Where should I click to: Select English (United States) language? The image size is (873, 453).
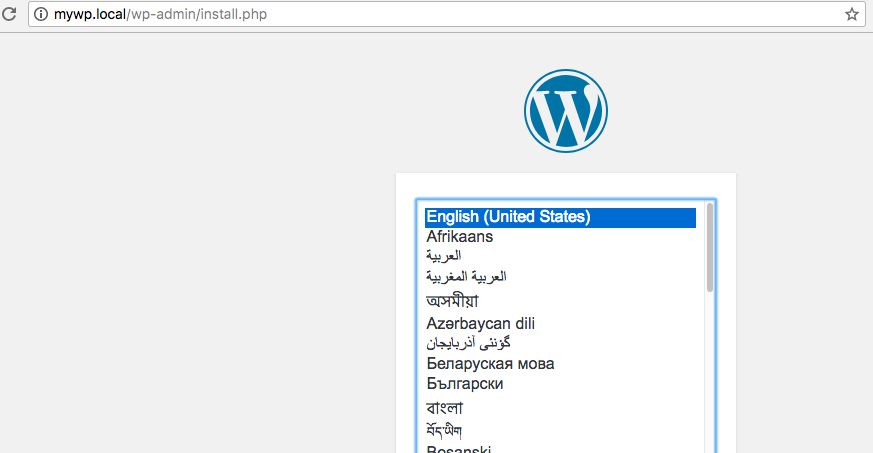coord(561,217)
